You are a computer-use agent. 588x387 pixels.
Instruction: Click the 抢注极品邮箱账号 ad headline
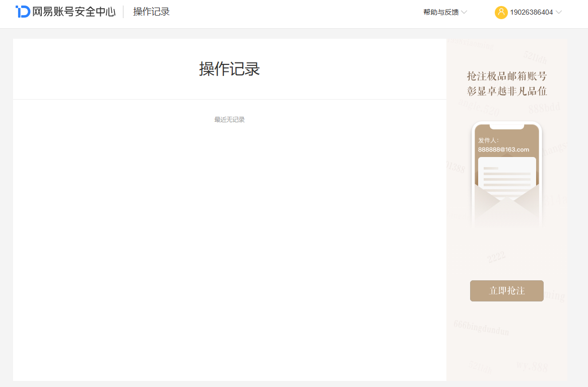click(x=506, y=76)
